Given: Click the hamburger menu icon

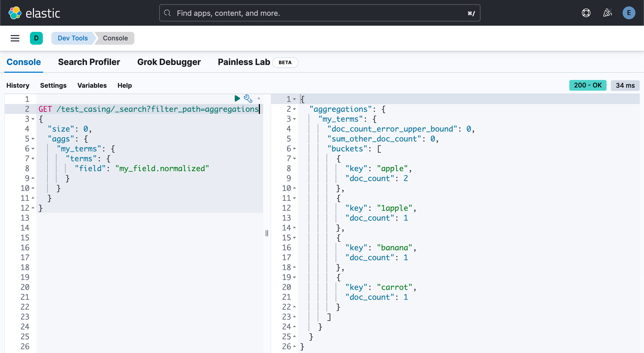Looking at the screenshot, I should (x=15, y=38).
